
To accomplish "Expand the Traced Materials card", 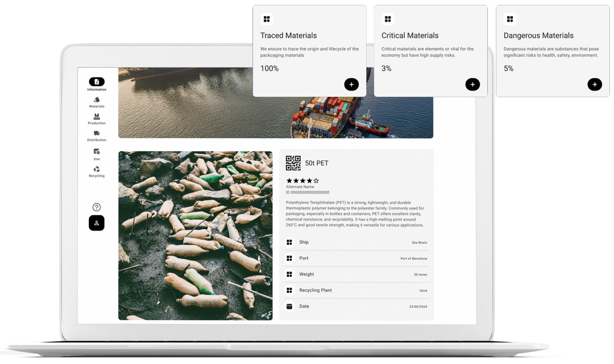I will (x=351, y=85).
